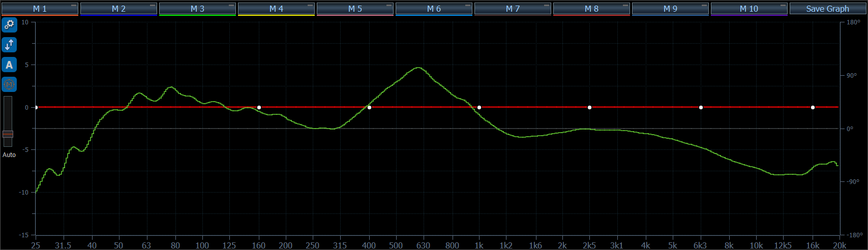The height and width of the screenshot is (250, 868).
Task: Select the EQ point at 400 Hz
Action: [x=369, y=107]
